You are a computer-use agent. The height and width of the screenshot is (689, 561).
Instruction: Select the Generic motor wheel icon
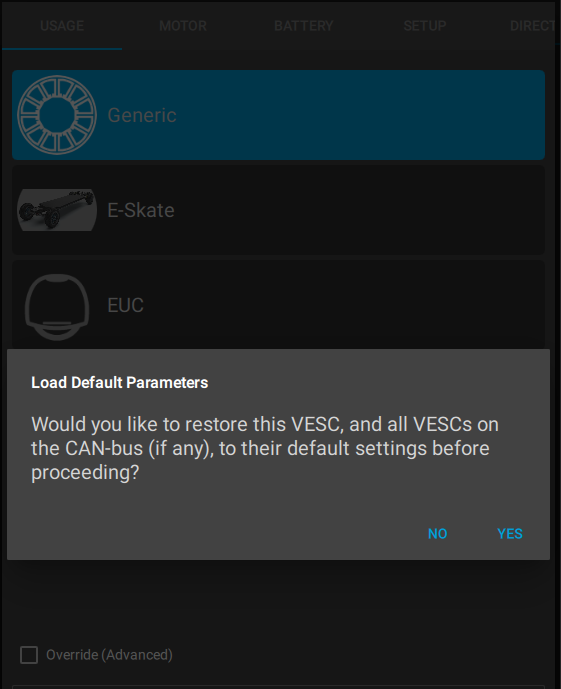[x=57, y=115]
